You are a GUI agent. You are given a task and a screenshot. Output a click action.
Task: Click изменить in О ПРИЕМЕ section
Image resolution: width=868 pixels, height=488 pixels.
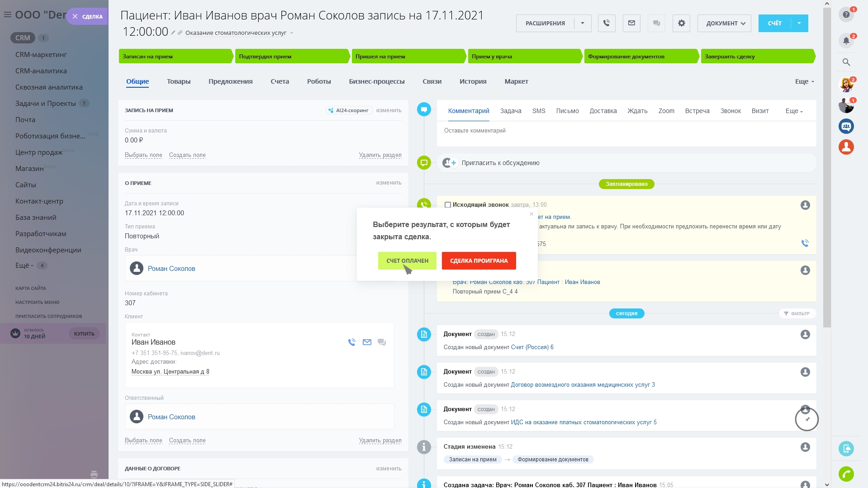pos(389,183)
